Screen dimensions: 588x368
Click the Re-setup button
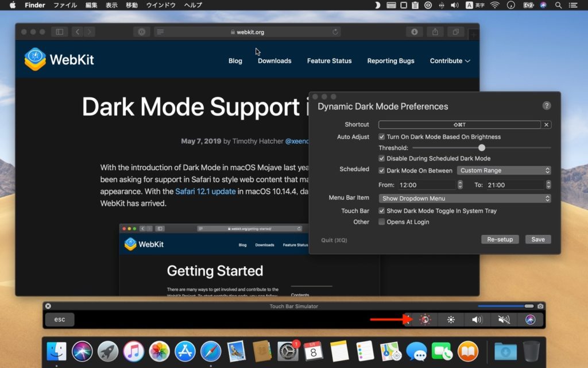(500, 239)
